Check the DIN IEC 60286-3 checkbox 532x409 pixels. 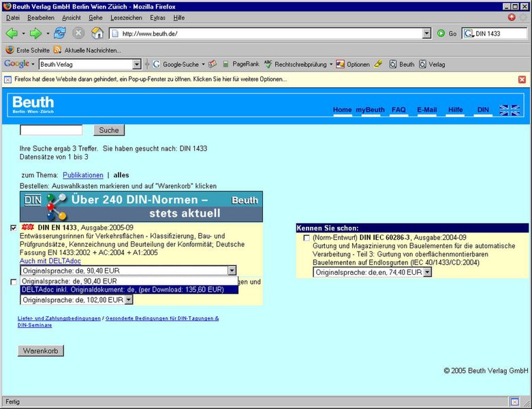pos(307,238)
